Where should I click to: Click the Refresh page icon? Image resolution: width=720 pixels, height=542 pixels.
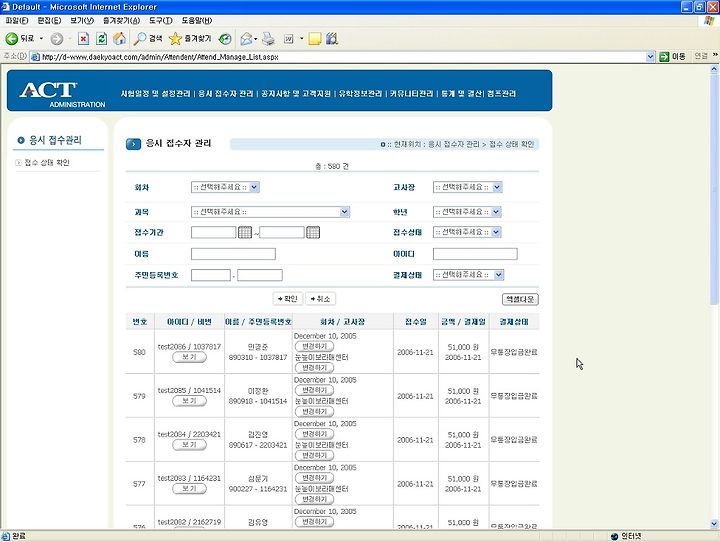[101, 39]
